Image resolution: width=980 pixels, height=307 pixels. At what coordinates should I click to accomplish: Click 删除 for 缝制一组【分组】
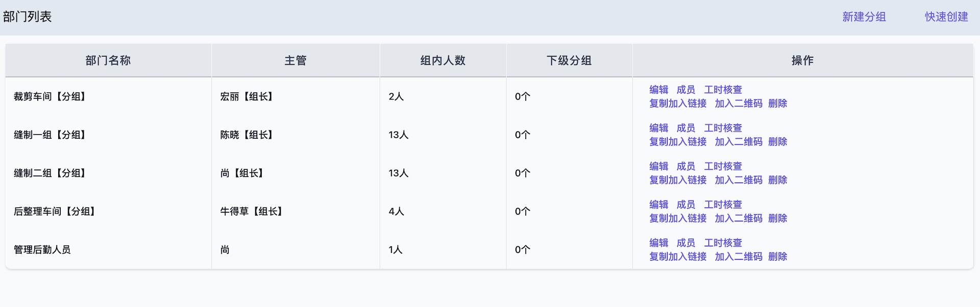click(x=778, y=142)
